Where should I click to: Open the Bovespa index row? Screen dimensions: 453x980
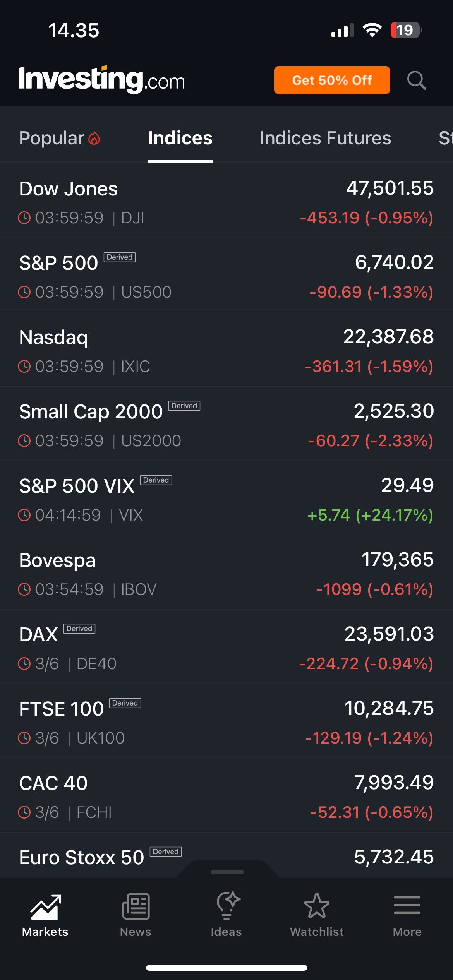click(x=226, y=574)
